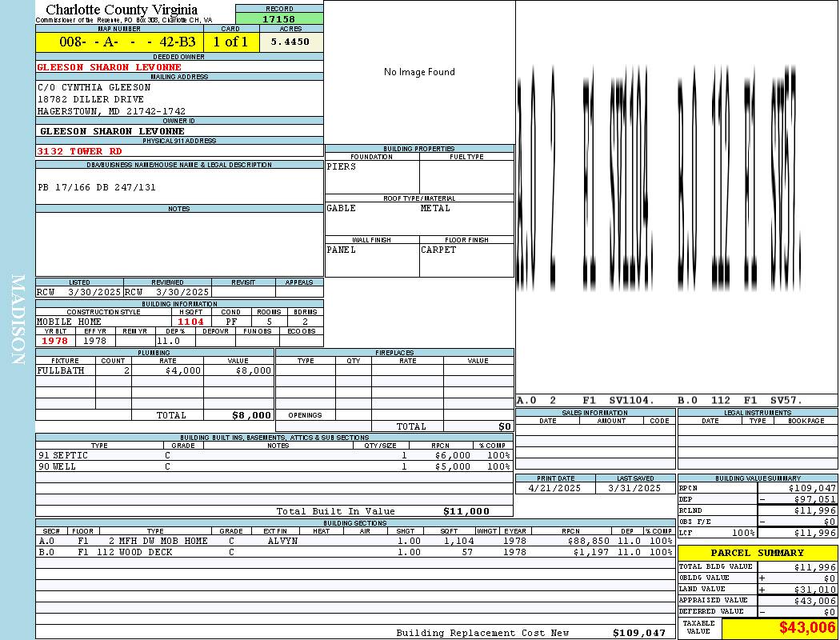Click the foundation value PIERS

click(x=342, y=166)
